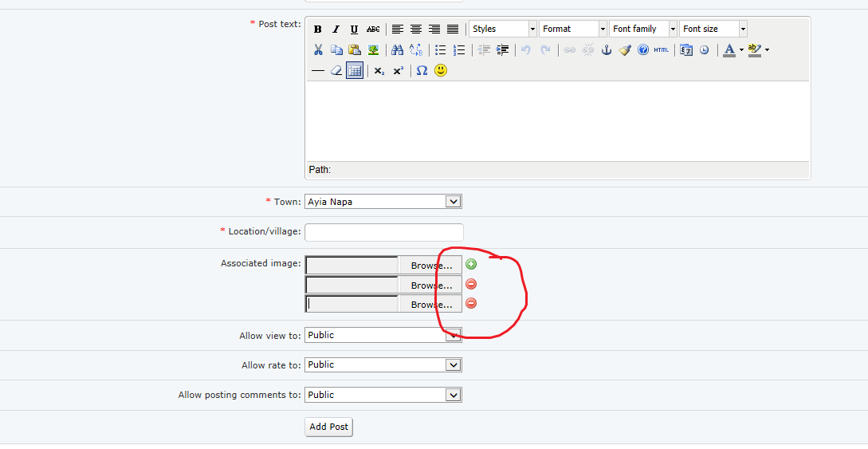Insert an anchor in the post

click(607, 50)
